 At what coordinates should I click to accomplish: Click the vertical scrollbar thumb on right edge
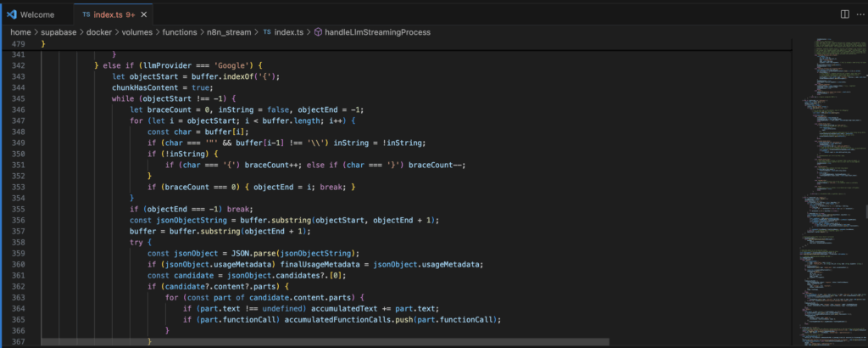point(865,211)
